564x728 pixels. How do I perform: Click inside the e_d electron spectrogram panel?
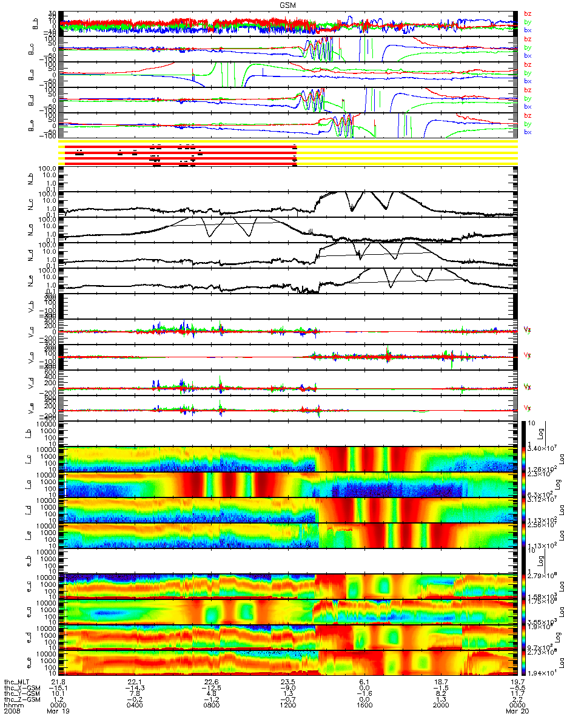(x=288, y=638)
